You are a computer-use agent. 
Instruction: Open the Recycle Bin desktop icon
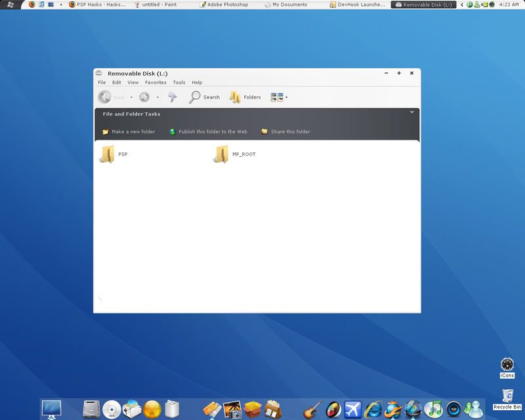(x=507, y=399)
